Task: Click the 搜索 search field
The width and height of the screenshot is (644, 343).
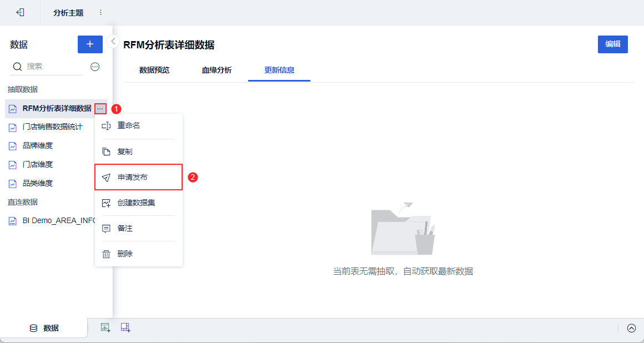Action: [x=53, y=66]
